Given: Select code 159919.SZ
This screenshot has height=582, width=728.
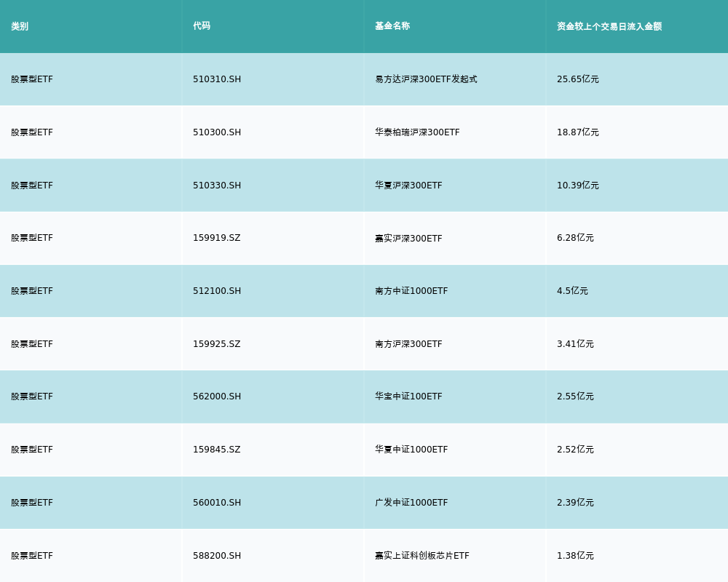Looking at the screenshot, I should (x=217, y=238).
